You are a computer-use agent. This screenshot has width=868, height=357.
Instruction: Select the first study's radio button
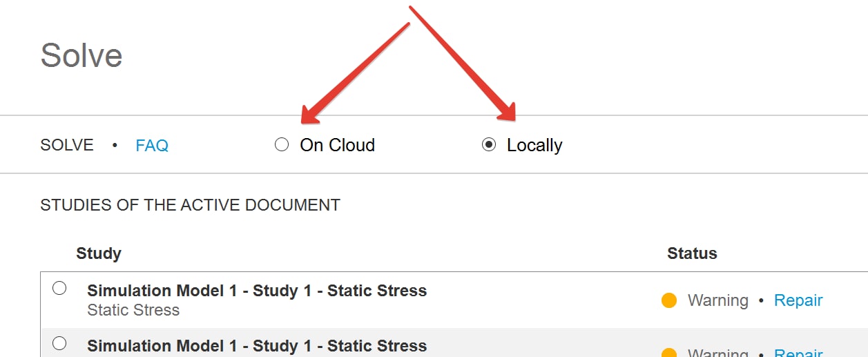point(59,289)
